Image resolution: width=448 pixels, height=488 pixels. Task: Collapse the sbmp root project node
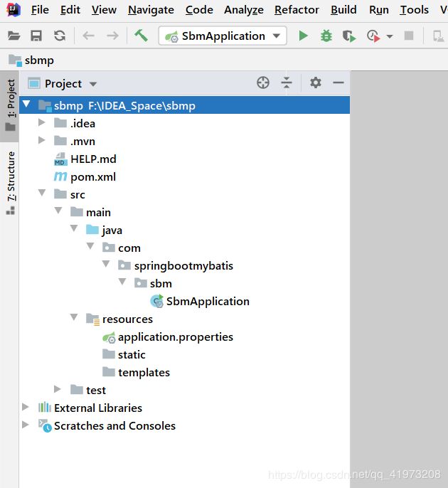26,104
